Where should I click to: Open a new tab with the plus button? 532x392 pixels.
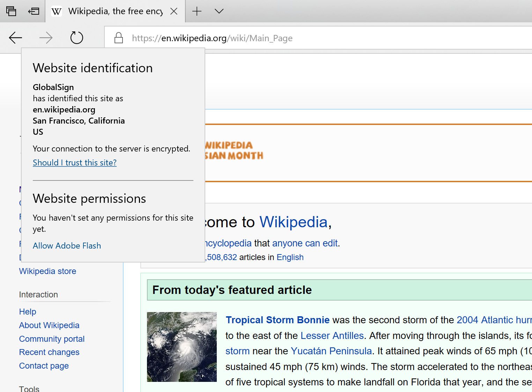tap(197, 11)
